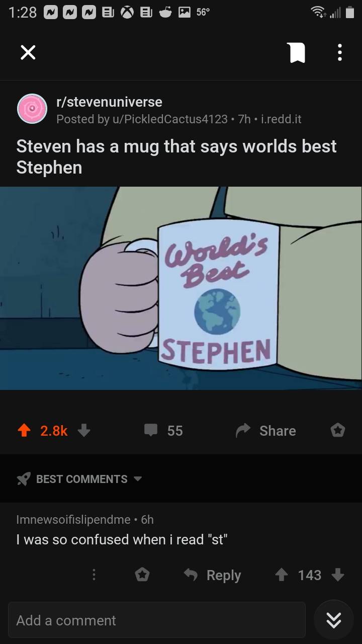Open the comment's three-dot options
The width and height of the screenshot is (362, 644).
pos(94,575)
